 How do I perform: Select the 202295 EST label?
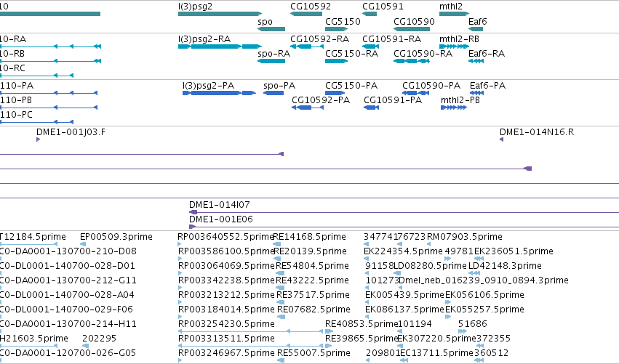coord(99,339)
